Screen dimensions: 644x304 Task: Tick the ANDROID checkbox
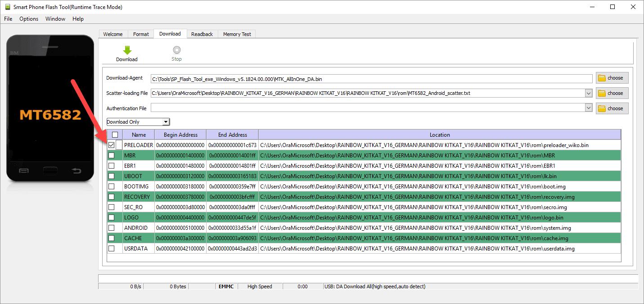pos(112,228)
